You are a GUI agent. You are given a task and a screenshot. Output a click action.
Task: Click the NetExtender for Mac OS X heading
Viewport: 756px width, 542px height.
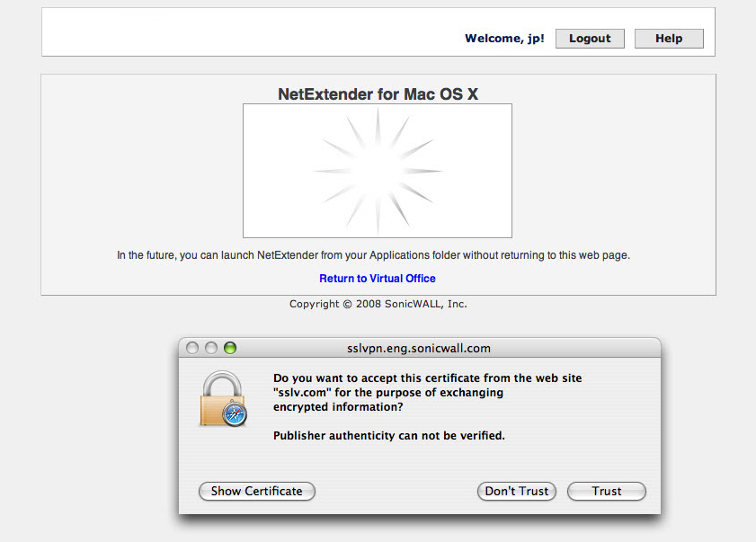click(378, 94)
